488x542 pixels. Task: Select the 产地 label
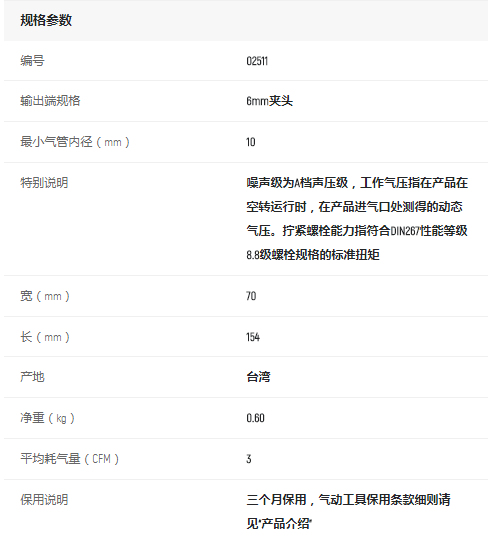point(32,377)
